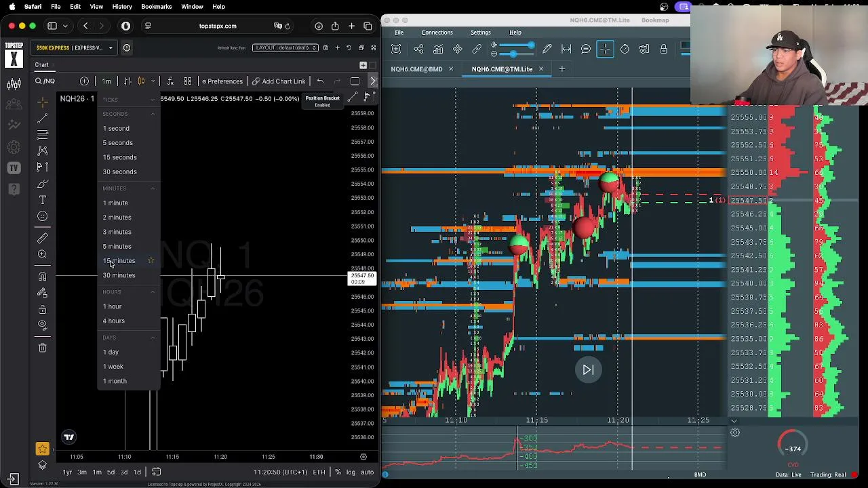Hide all drawings with eye icon
Viewport: 868px width, 488px height.
(42, 325)
